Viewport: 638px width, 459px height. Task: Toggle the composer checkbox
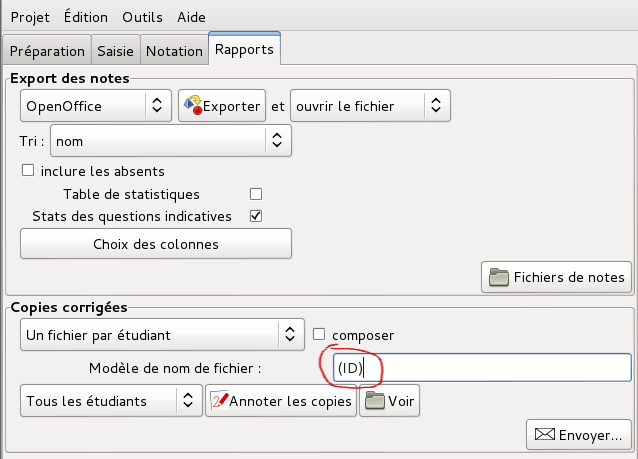point(319,334)
